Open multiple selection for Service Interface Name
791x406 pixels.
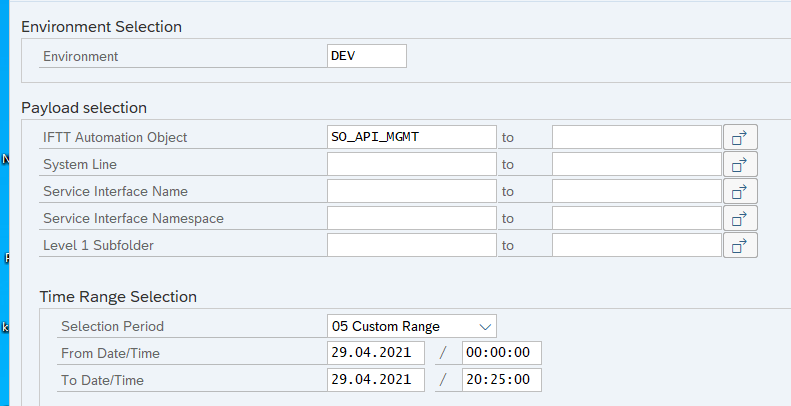point(741,191)
